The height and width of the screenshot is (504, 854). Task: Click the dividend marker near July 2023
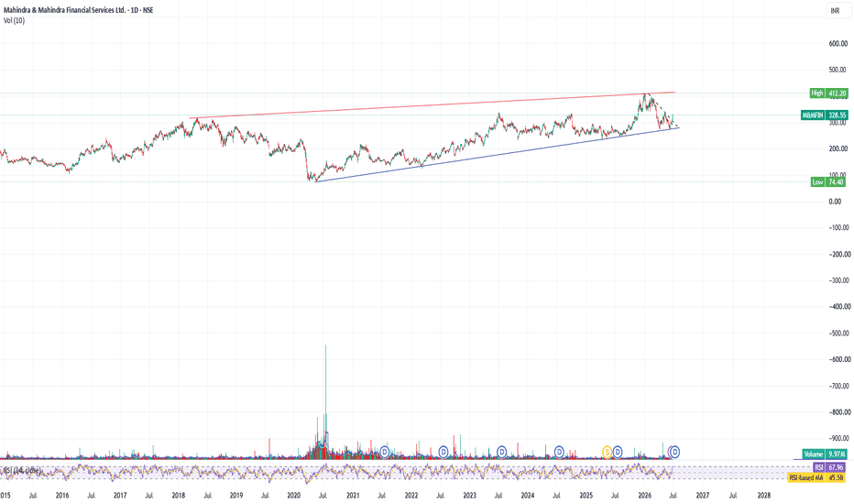click(501, 452)
